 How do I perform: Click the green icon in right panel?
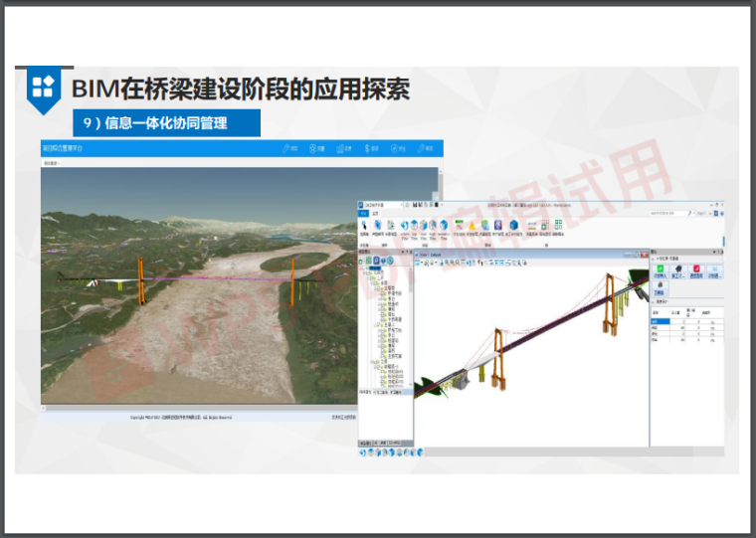click(658, 269)
